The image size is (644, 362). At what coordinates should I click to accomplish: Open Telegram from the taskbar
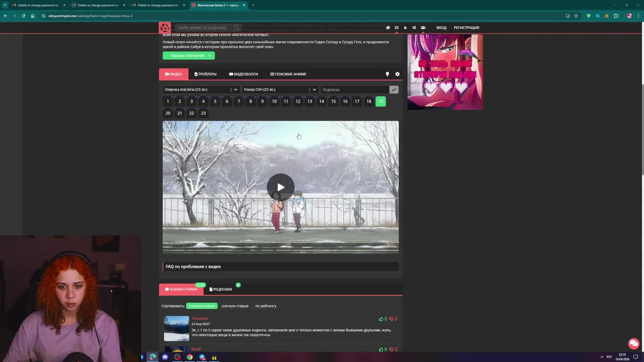[x=202, y=357]
